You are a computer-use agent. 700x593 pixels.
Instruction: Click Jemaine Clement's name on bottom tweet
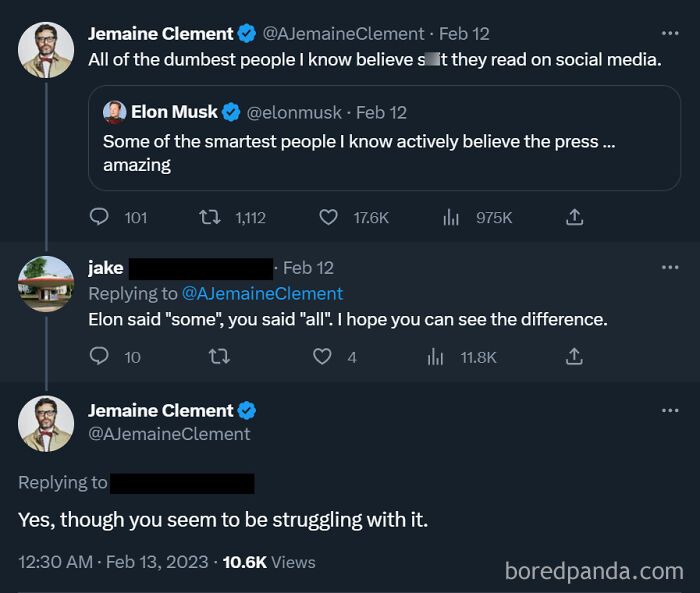click(x=160, y=410)
